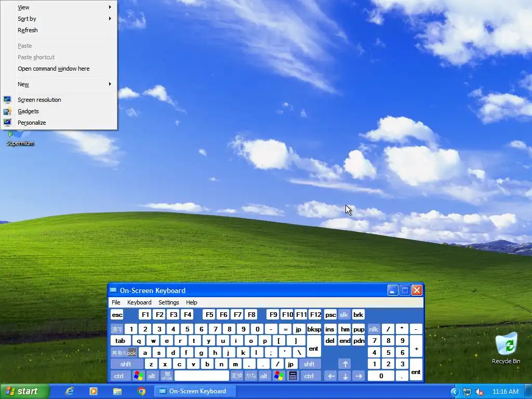Click the kanji key left of 1
This screenshot has height=399, width=532.
pos(117,329)
